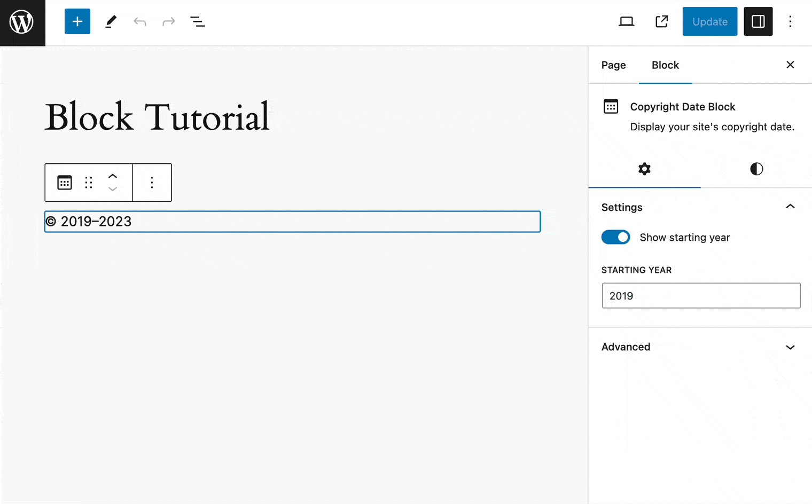Click the Update button
This screenshot has height=504, width=812.
(x=709, y=21)
